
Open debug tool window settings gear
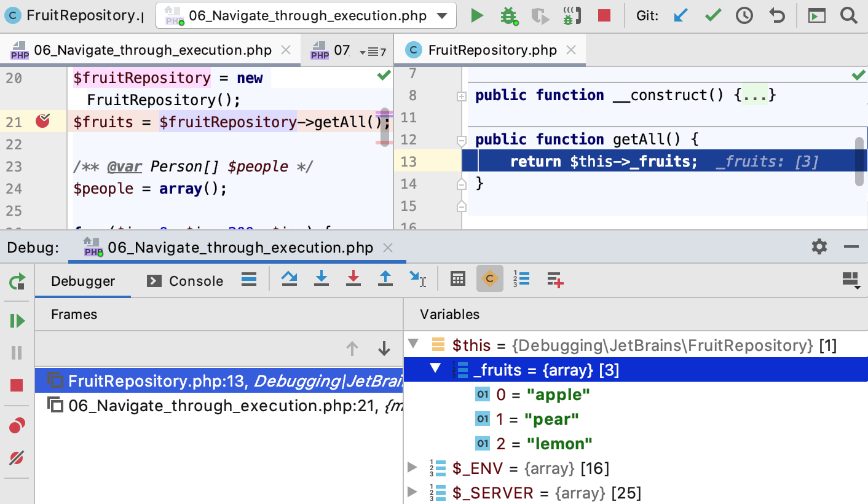click(x=819, y=247)
